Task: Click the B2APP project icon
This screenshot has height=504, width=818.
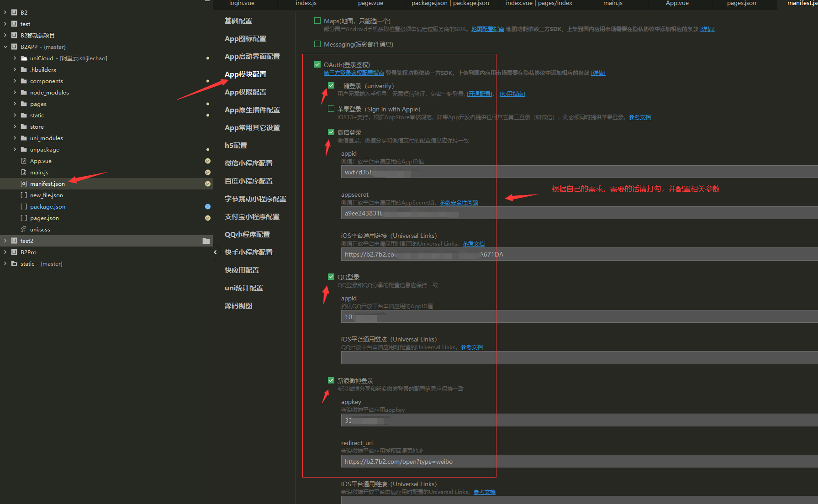Action: (14, 47)
